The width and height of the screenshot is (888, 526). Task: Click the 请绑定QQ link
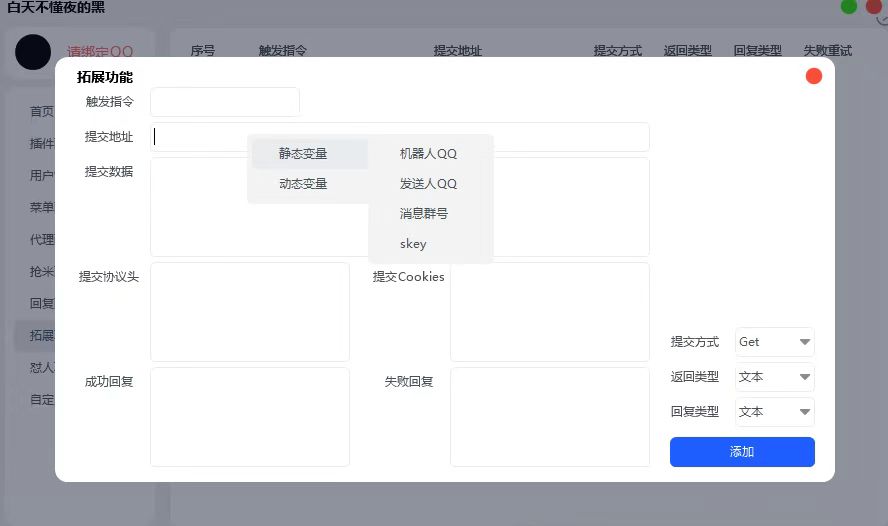click(x=100, y=52)
